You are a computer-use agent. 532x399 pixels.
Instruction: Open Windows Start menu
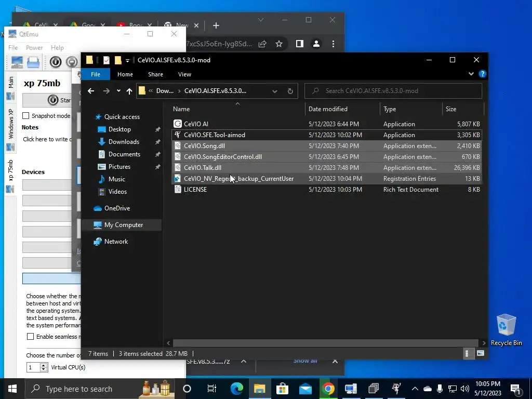pos(12,389)
